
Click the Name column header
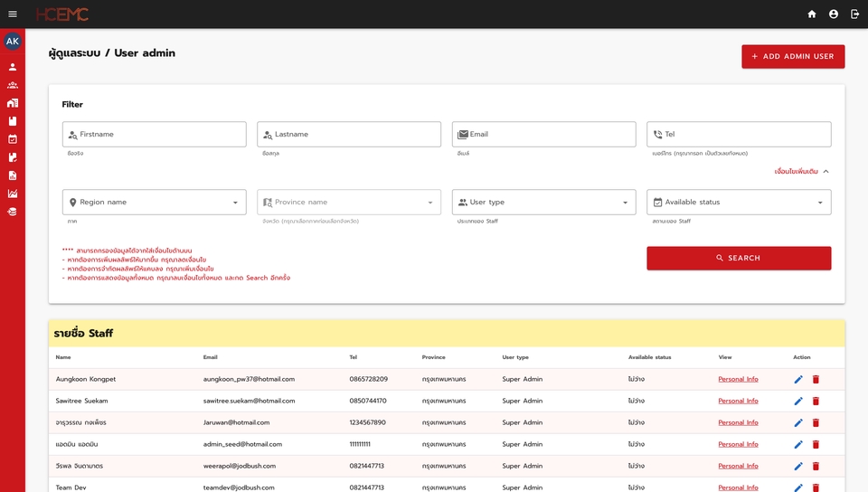pos(63,357)
